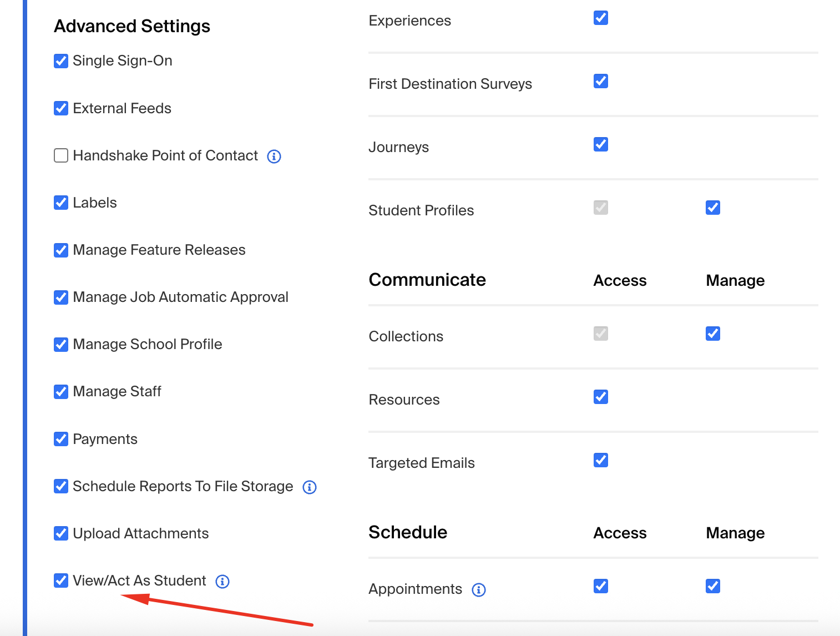Enable the Handshake Point of Contact checkbox

point(61,155)
